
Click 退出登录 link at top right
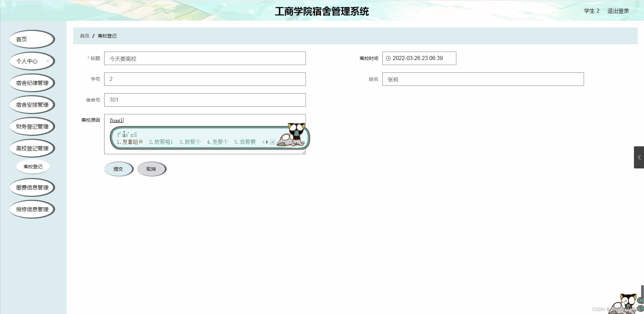[618, 11]
